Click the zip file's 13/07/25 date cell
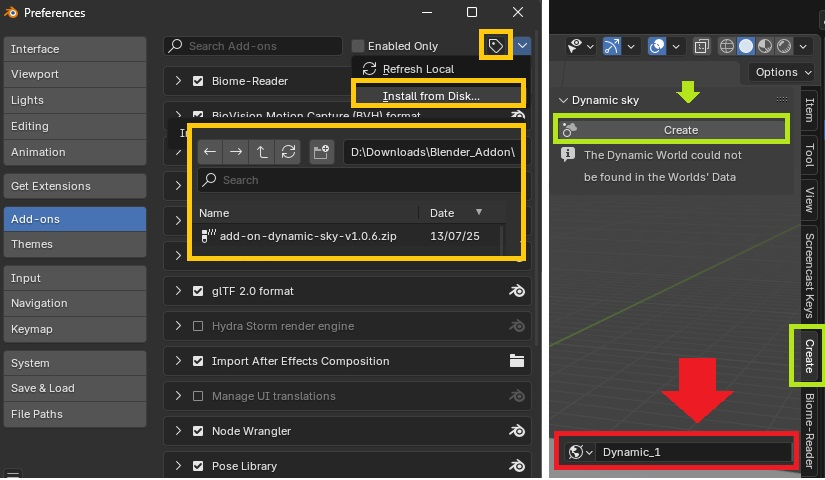Image resolution: width=825 pixels, height=480 pixels. tap(455, 236)
